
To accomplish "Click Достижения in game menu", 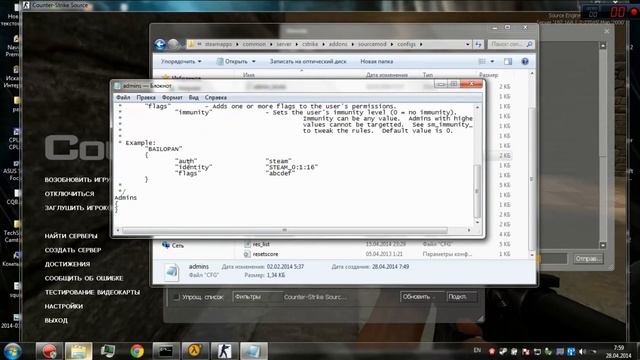I will point(67,264).
